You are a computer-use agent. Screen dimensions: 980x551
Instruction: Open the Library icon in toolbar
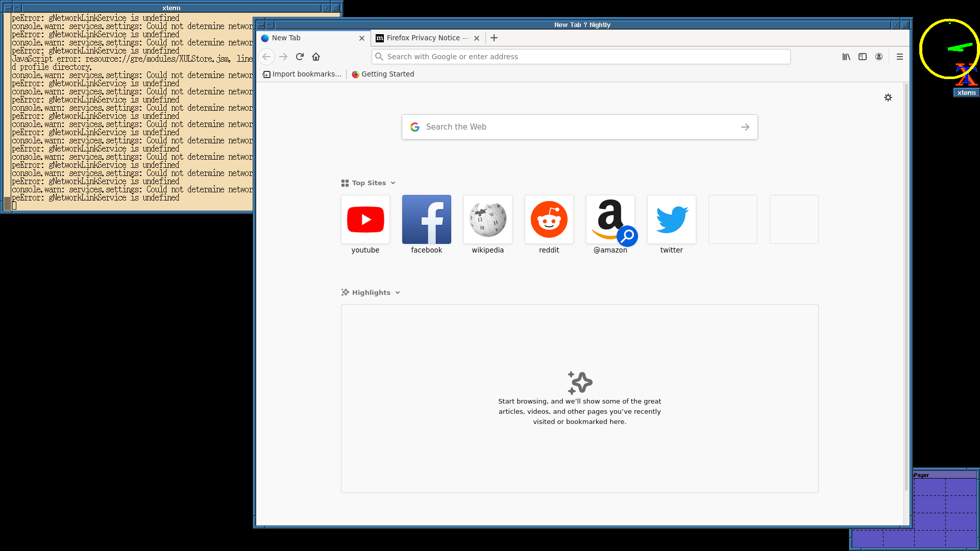click(846, 57)
